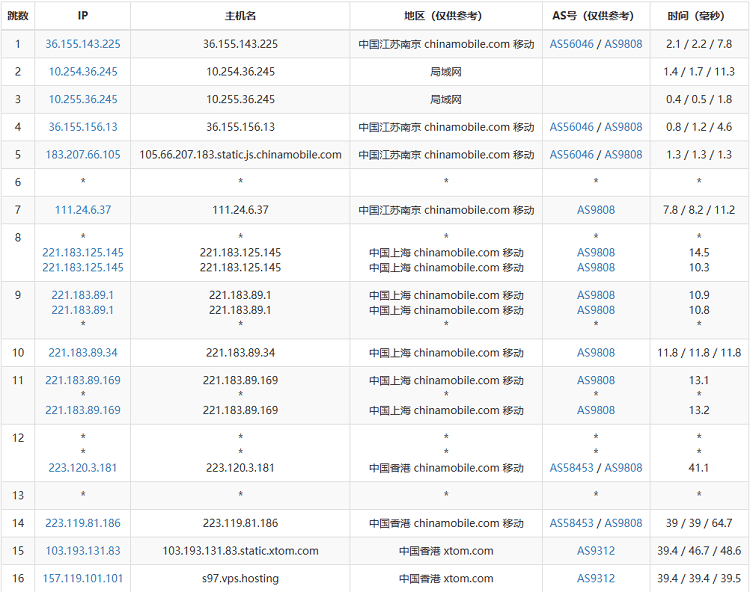Screen dimensions: 750x592
Task: Open the 221.183.89.169 IP link with 13.1 ms
Action: pyautogui.click(x=83, y=381)
